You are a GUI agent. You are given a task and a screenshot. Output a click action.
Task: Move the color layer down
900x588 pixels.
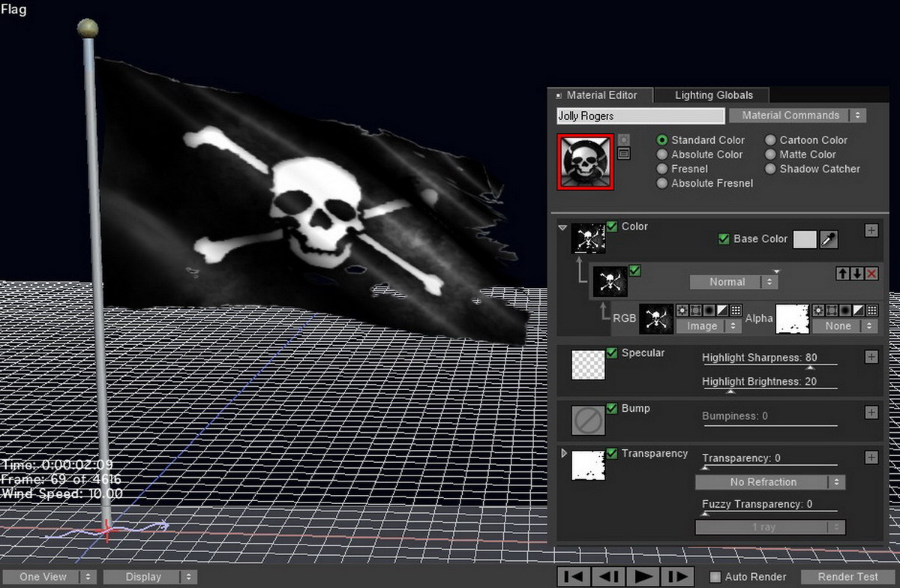point(856,274)
